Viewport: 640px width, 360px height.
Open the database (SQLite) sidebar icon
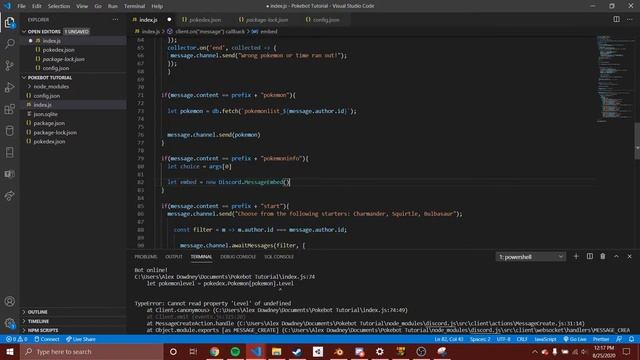coord(9,131)
